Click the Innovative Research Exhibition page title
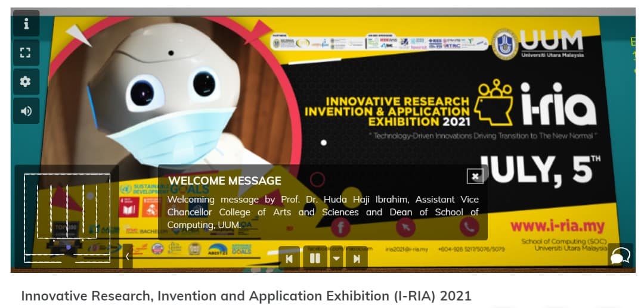Screen dimensions: 644x308 pyautogui.click(x=246, y=295)
